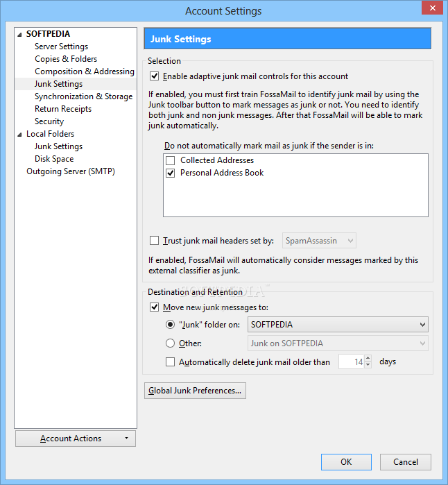Cancel the Account Settings dialog

[406, 462]
